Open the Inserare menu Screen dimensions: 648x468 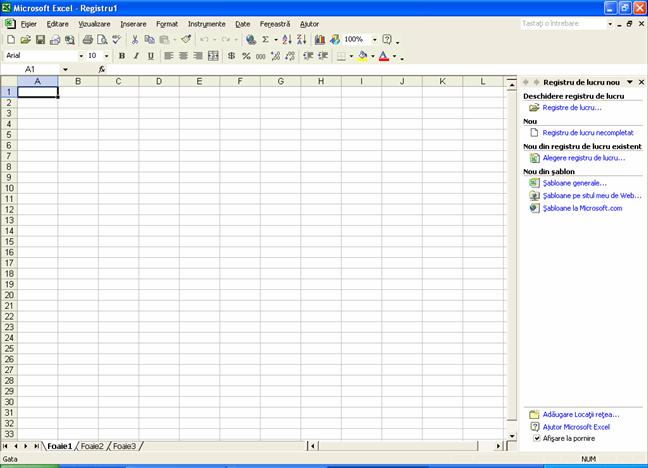[x=132, y=23]
